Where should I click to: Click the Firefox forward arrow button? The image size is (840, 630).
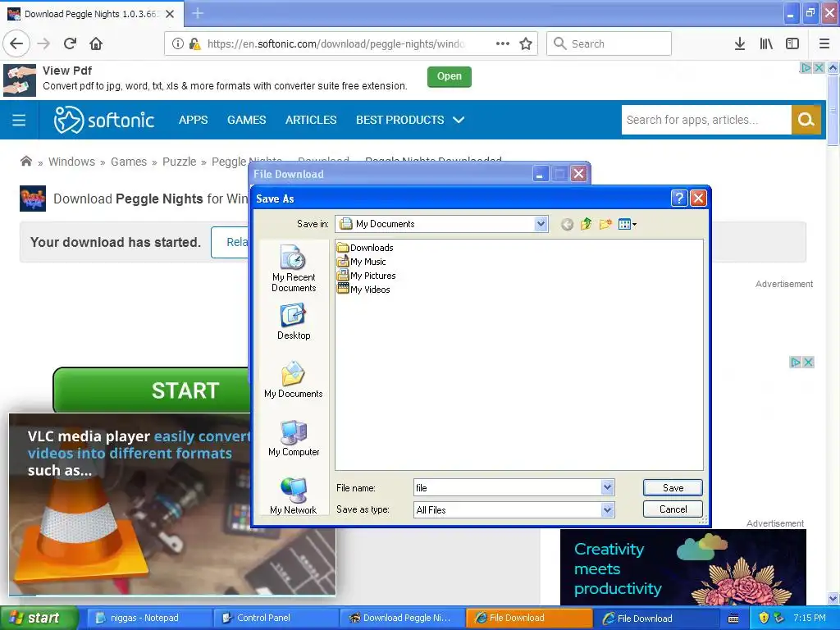pos(43,44)
